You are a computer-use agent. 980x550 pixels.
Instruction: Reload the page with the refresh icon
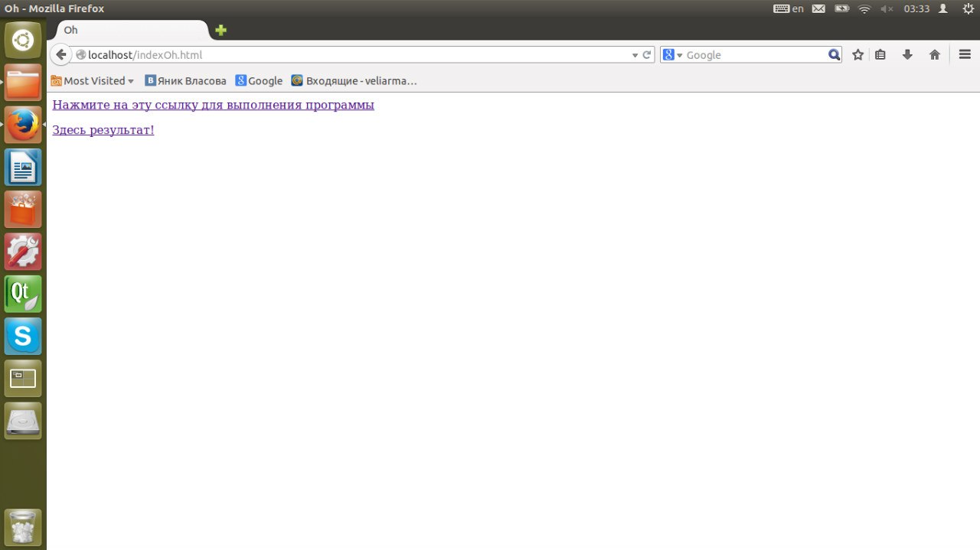[x=647, y=55]
